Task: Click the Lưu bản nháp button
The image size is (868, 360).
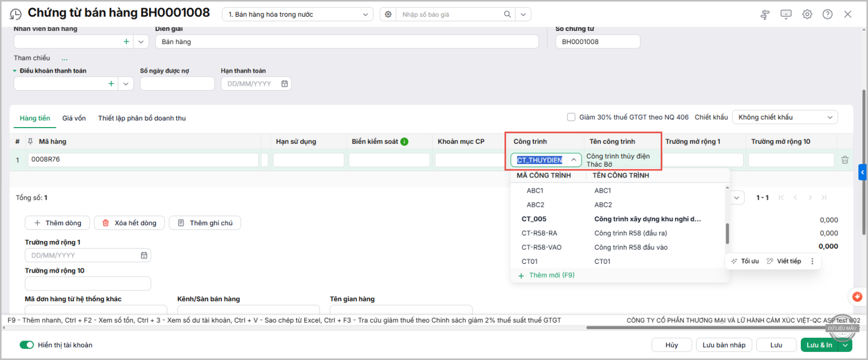Action: 724,345
